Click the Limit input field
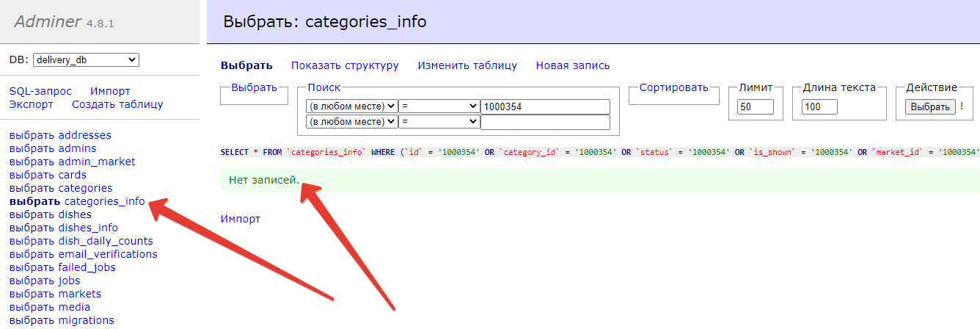The image size is (980, 329). (755, 107)
